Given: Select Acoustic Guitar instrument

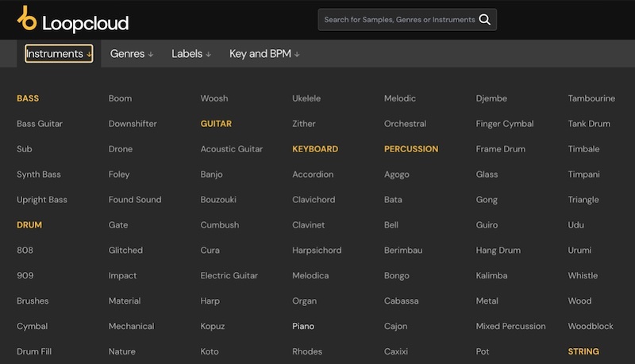Looking at the screenshot, I should (x=231, y=149).
